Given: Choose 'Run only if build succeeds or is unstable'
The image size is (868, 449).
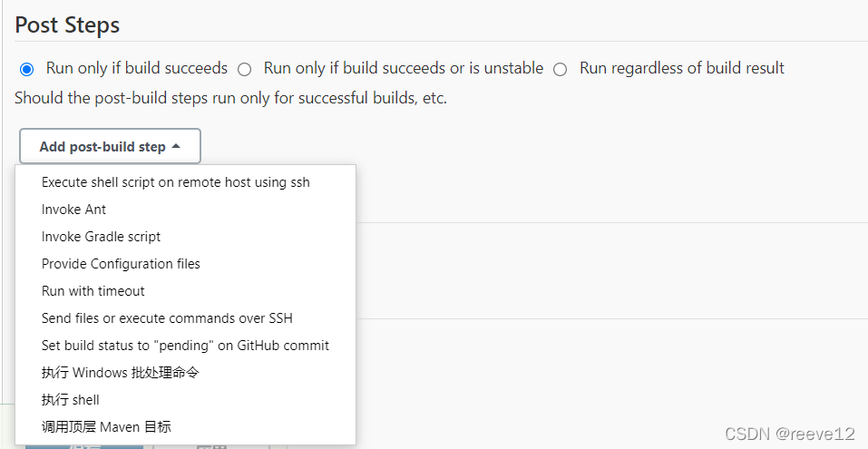Looking at the screenshot, I should [x=245, y=69].
